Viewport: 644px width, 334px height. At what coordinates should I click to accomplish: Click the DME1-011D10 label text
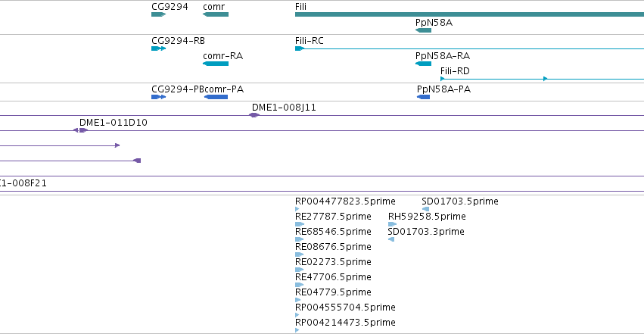coord(113,123)
